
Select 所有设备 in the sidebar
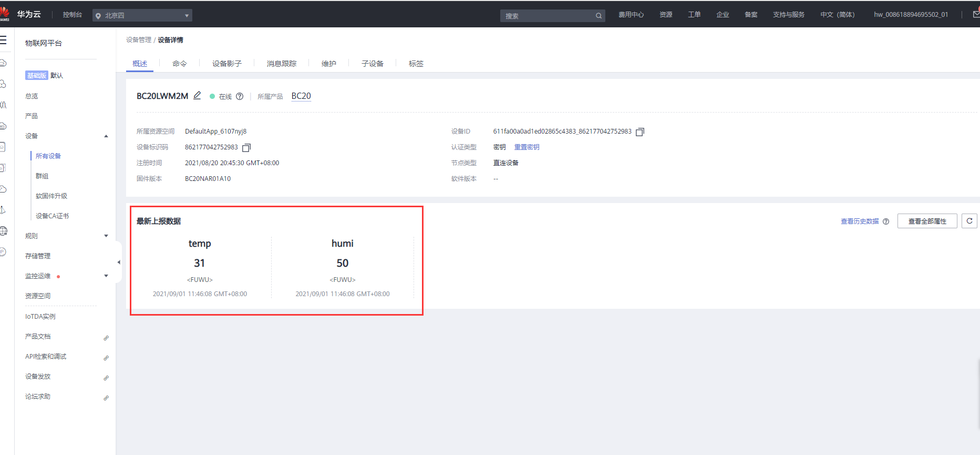48,156
